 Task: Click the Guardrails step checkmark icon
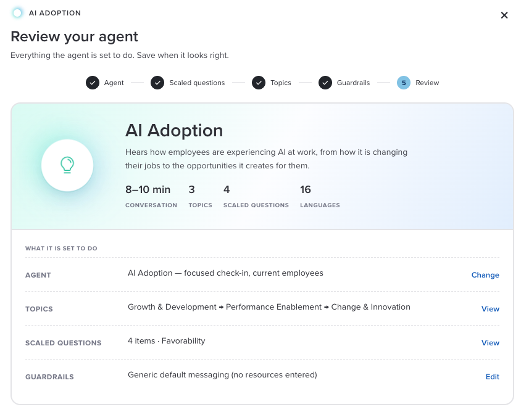[325, 83]
